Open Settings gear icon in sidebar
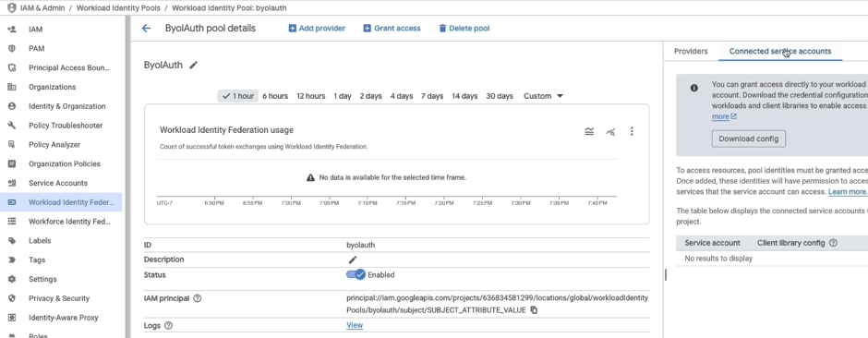The height and width of the screenshot is (338, 868). point(12,280)
